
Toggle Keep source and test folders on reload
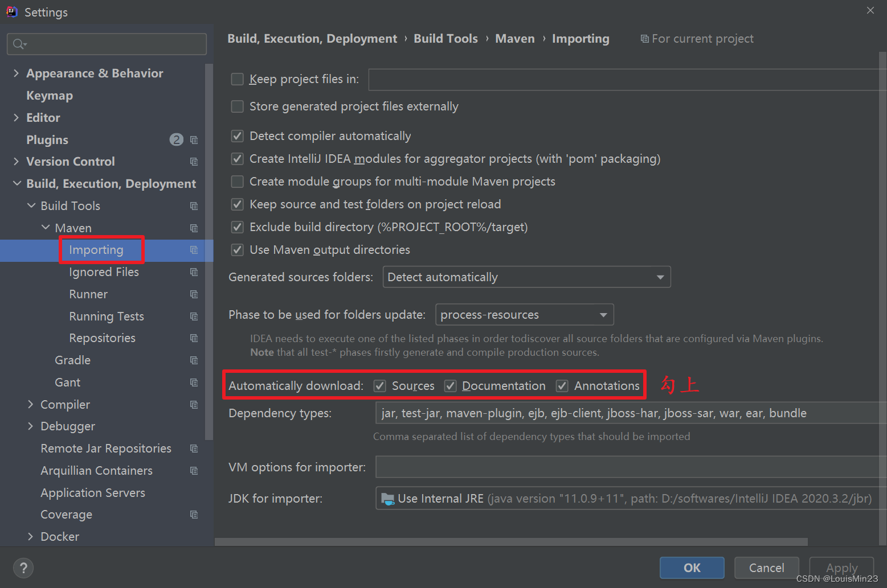238,204
